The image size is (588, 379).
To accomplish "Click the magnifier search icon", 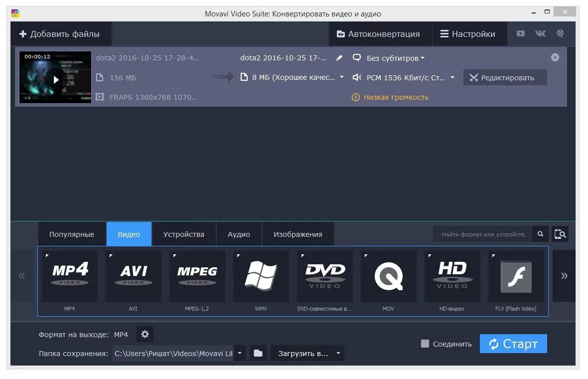I will pyautogui.click(x=540, y=234).
